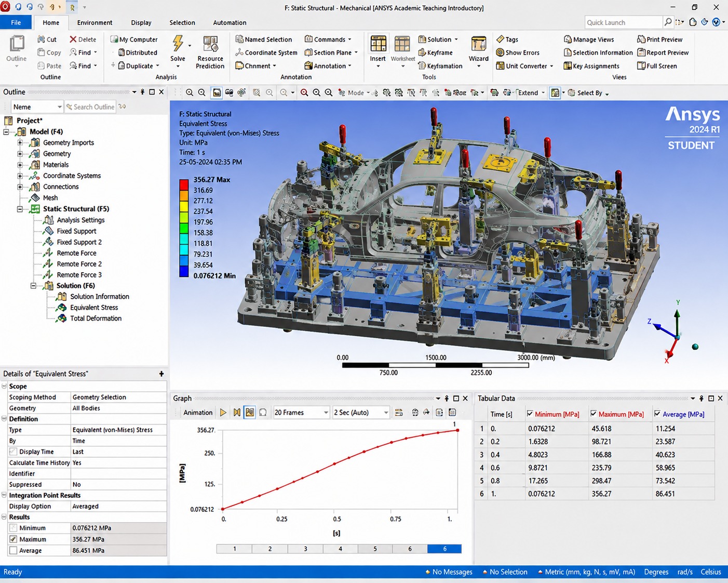Click the Delete icon

pos(73,39)
